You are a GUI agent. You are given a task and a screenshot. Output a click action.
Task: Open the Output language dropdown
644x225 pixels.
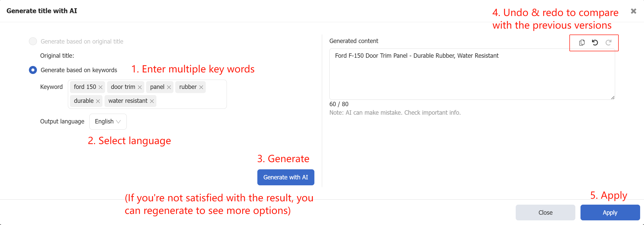click(108, 121)
